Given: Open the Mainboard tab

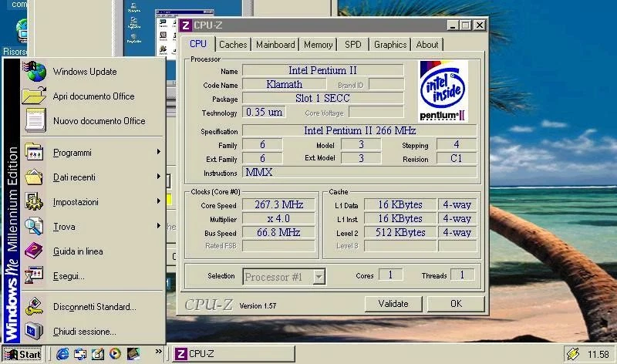Looking at the screenshot, I should (x=275, y=45).
